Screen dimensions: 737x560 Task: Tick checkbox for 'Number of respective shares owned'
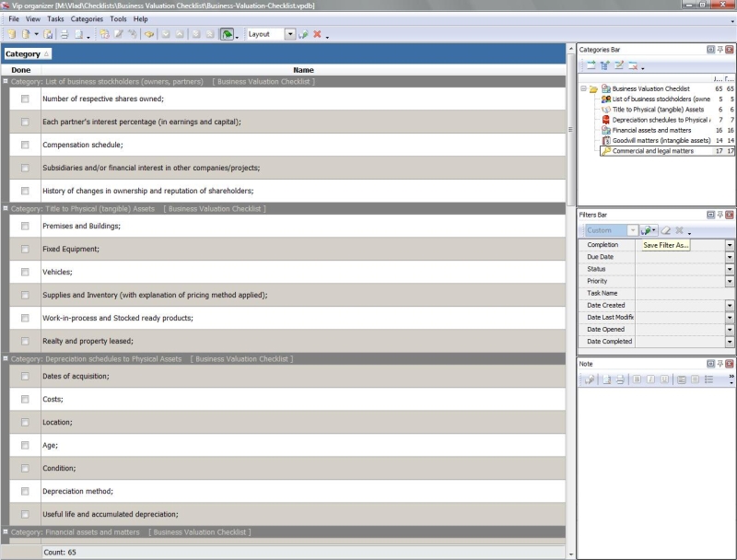click(25, 99)
